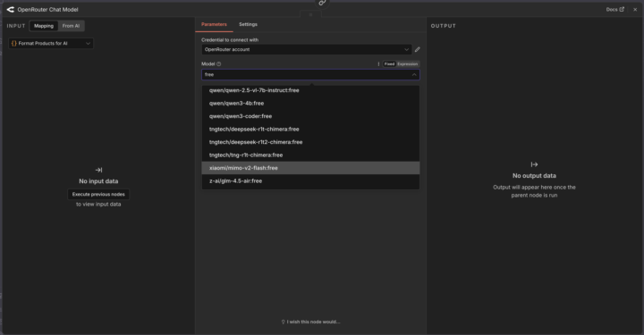The image size is (644, 335).
Task: Pick xiaomi/mimo-v2-flash:free model
Action: point(310,168)
